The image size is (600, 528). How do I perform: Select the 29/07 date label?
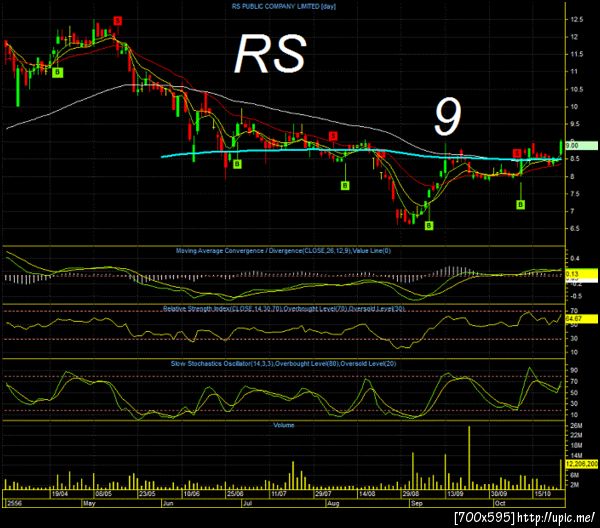[323, 494]
